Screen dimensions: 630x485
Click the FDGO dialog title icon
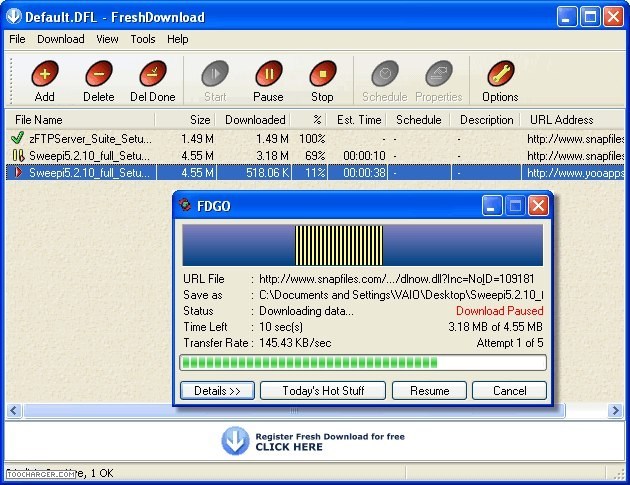coord(185,205)
